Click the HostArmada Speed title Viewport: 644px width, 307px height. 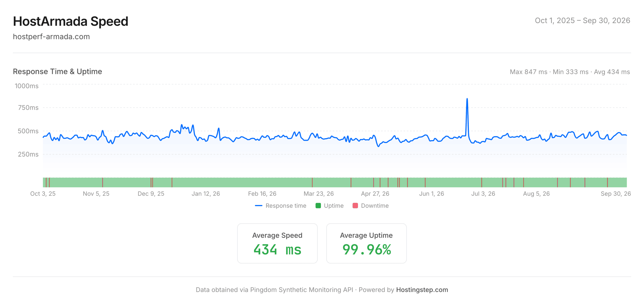click(71, 21)
